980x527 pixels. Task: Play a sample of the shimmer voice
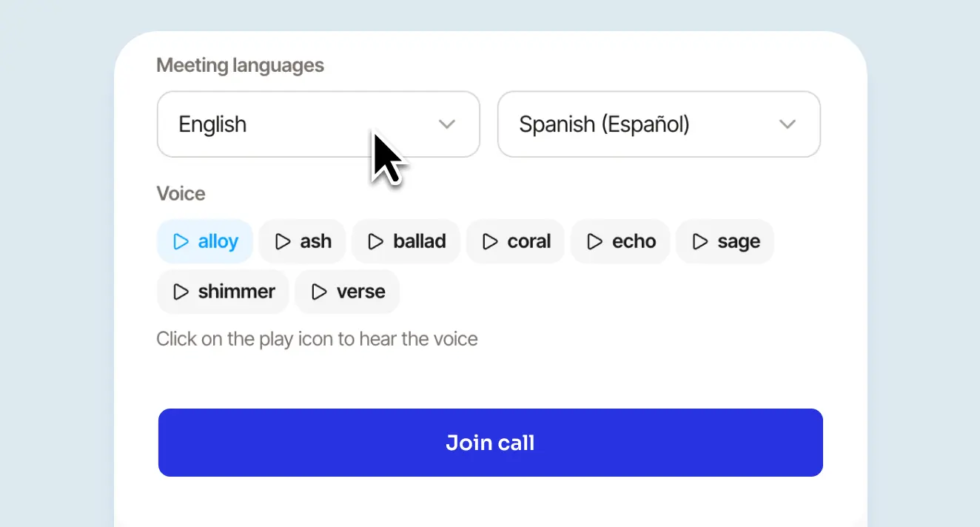(180, 291)
